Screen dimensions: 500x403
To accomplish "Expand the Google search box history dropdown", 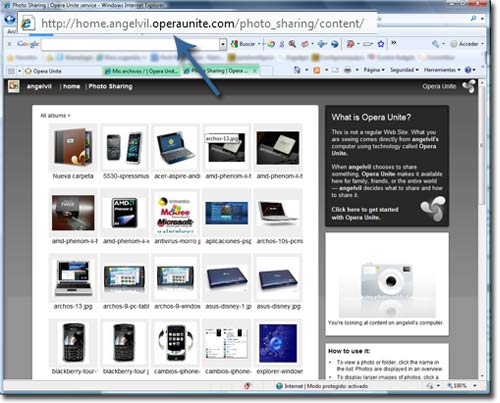I will 223,44.
